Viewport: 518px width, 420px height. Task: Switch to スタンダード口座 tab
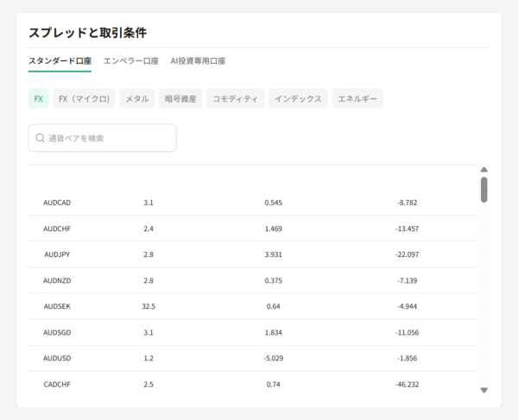pos(60,61)
